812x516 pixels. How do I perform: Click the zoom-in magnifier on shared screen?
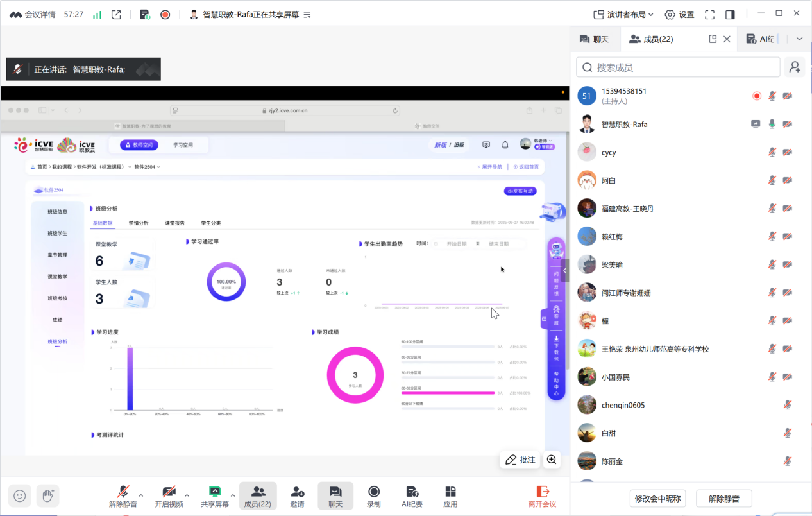pyautogui.click(x=551, y=460)
